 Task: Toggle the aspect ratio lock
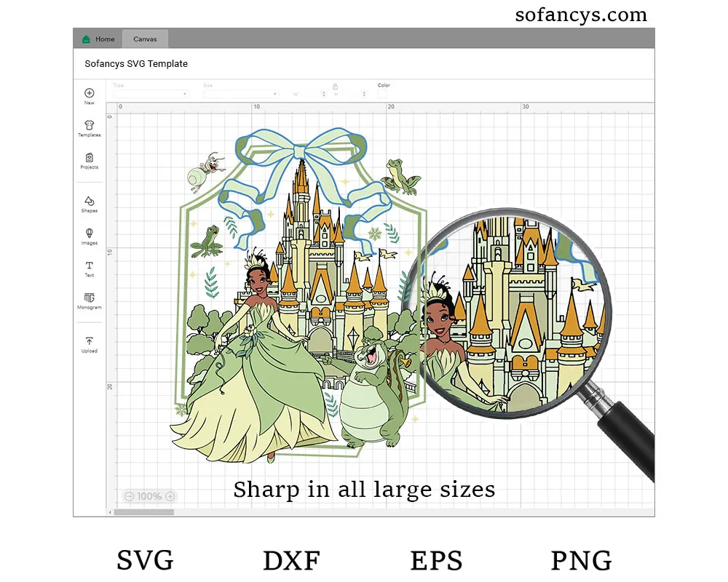pyautogui.click(x=336, y=86)
